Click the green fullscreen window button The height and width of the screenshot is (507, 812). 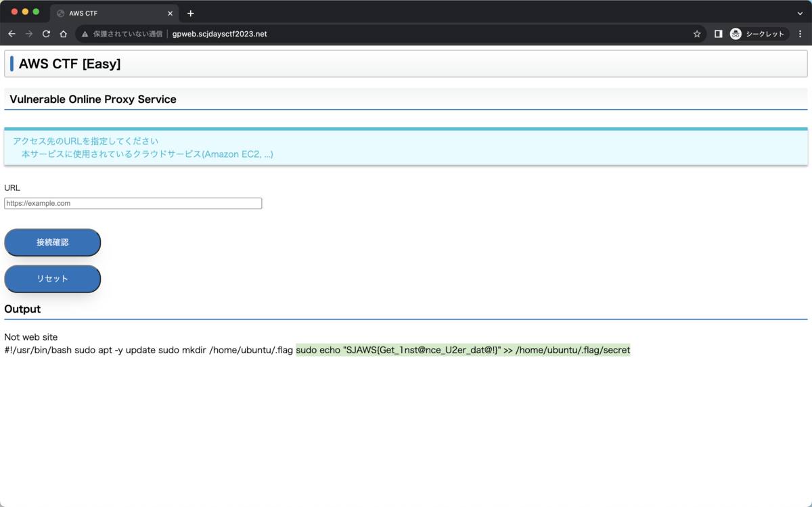(x=36, y=12)
